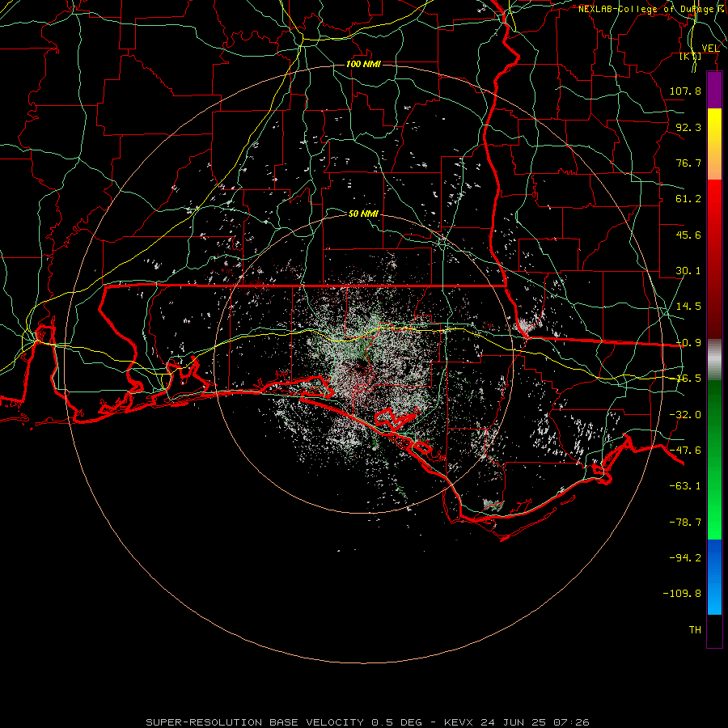Click the 45.6 velocity scale value
This screenshot has height=728, width=728.
(x=688, y=235)
